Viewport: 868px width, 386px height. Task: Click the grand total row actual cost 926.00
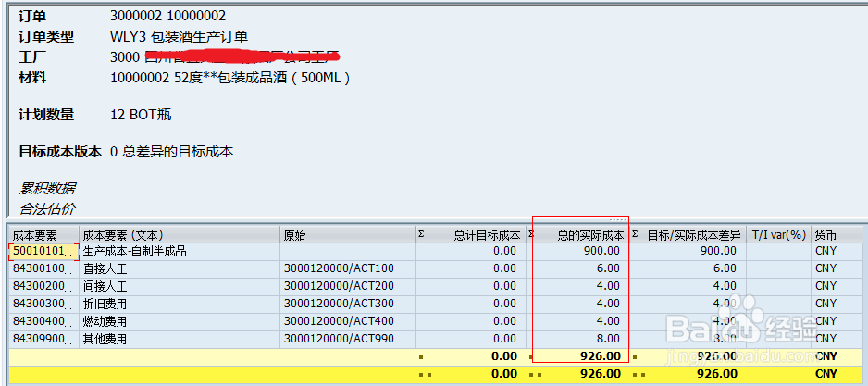coord(601,374)
